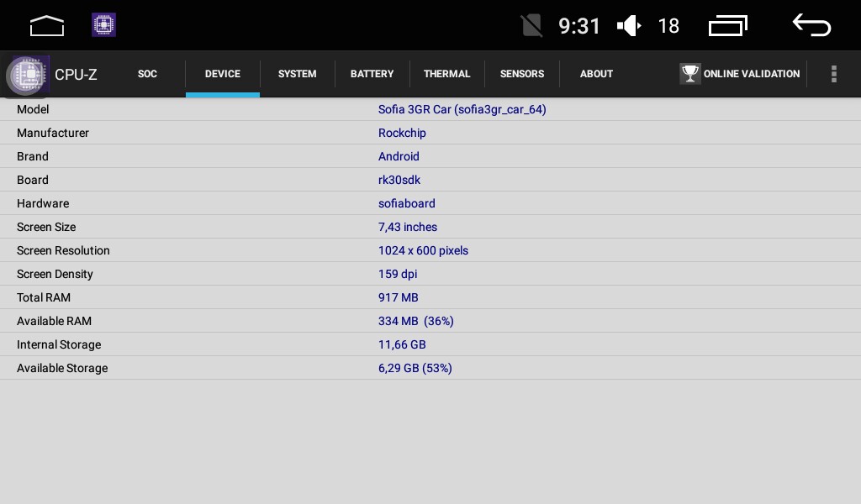Select the 11,66 GB value
861x504 pixels.
point(402,344)
